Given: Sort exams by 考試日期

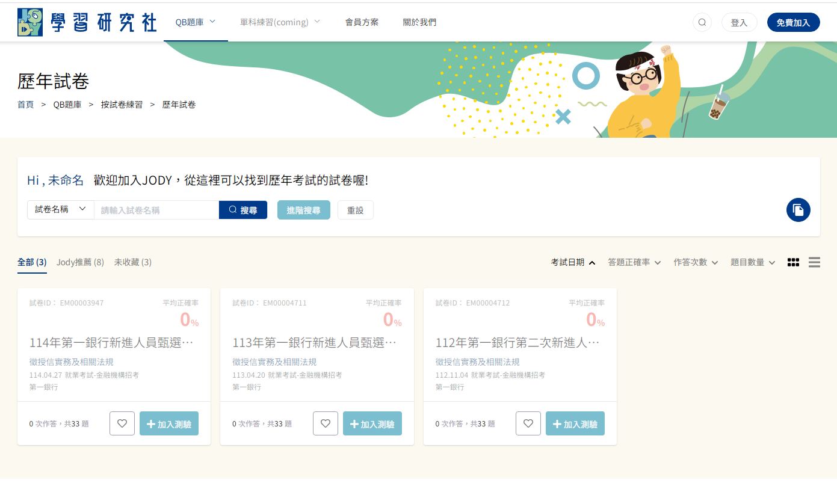Looking at the screenshot, I should tap(573, 262).
